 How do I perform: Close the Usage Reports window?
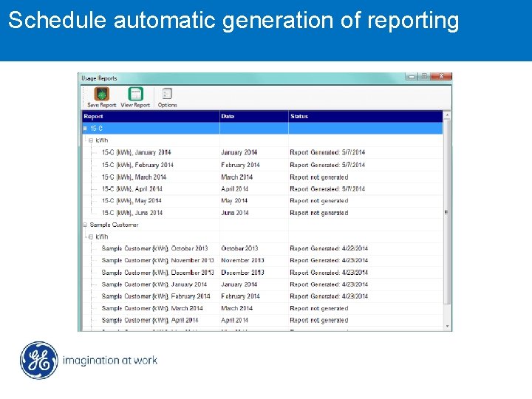pyautogui.click(x=441, y=76)
